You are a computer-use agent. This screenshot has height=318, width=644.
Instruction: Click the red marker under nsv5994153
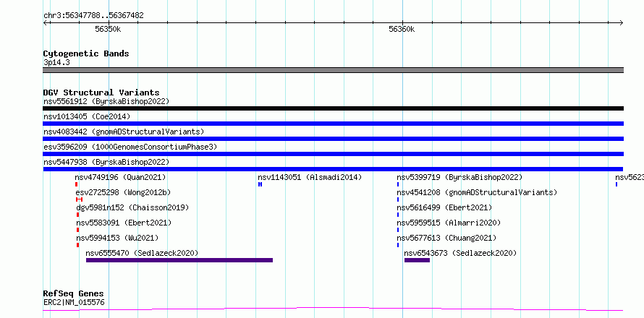tap(77, 245)
